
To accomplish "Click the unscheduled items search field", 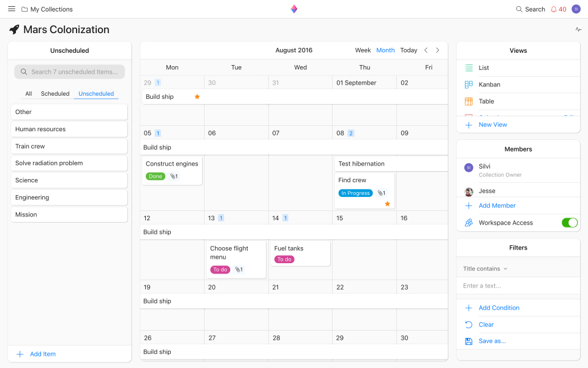I will 70,72.
